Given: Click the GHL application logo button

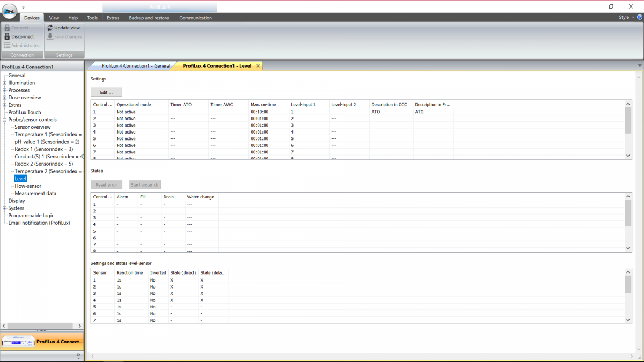Looking at the screenshot, I should [x=9, y=12].
